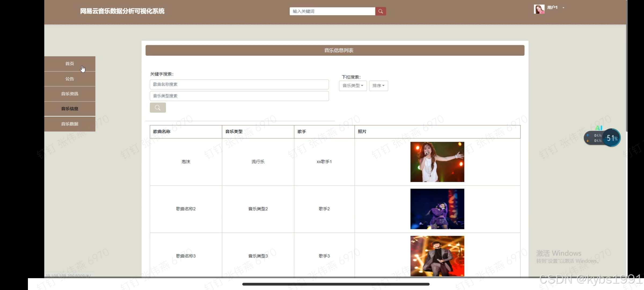Select 音乐信息 sidebar item
644x290 pixels.
click(x=70, y=109)
